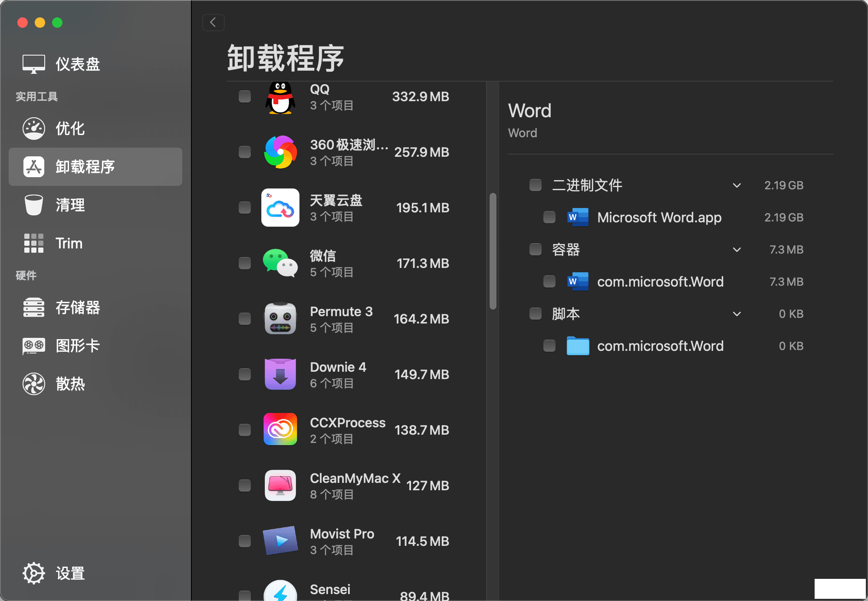Click the Settings gear icon
Viewport: 868px width, 601px height.
tap(34, 573)
